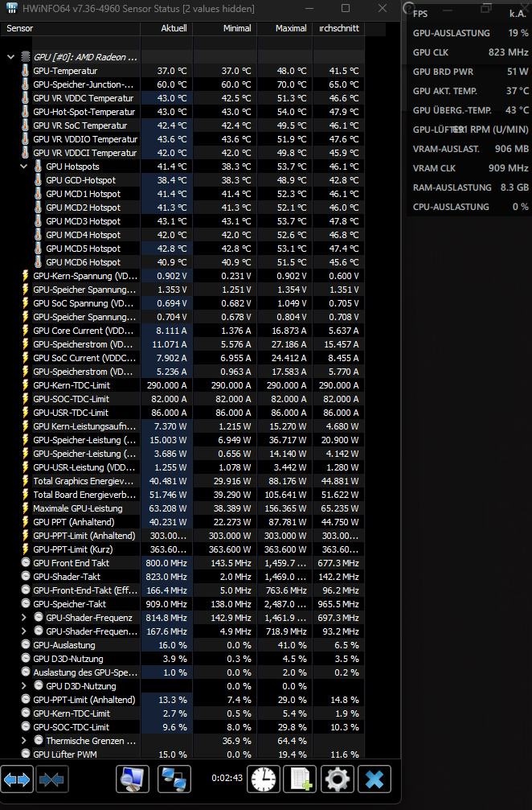Open sensor settings gear button
This screenshot has width=532, height=810.
coord(337,779)
